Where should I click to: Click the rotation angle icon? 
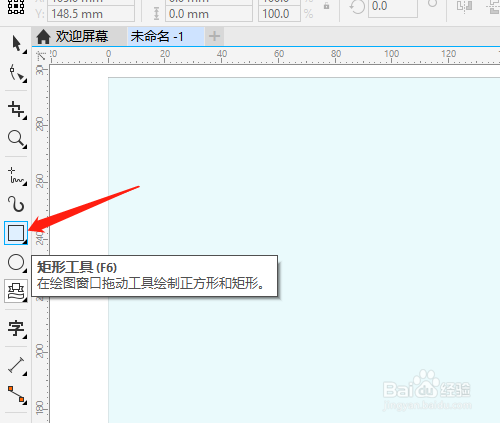pos(357,7)
